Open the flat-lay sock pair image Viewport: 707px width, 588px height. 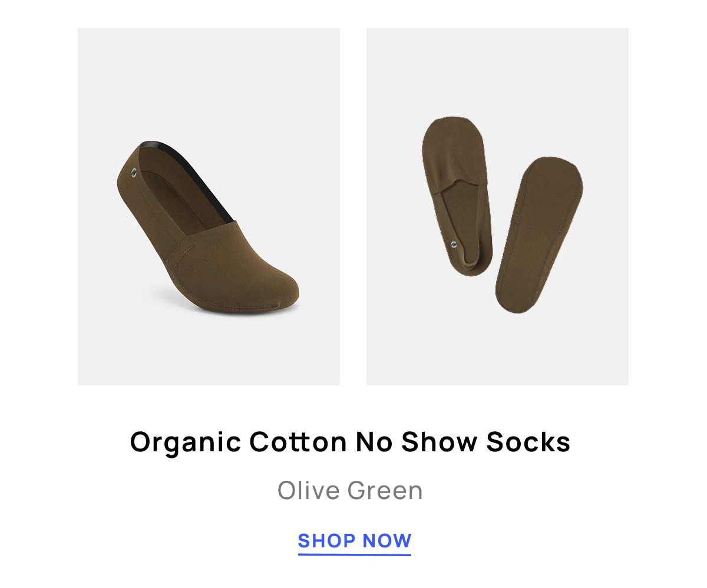[497, 207]
